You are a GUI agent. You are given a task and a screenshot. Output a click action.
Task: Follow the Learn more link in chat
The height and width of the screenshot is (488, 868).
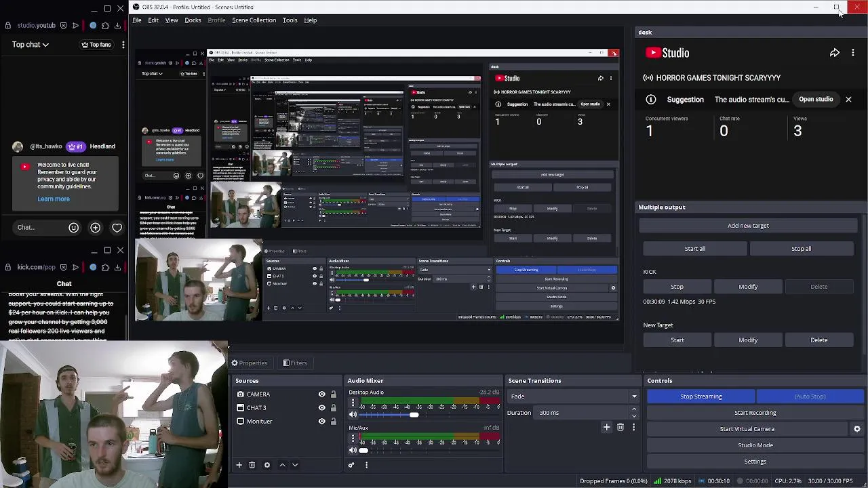[x=54, y=199]
